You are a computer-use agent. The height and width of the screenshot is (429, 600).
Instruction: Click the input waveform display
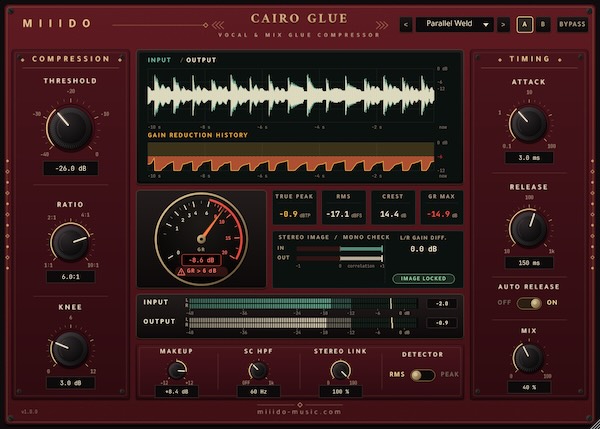point(291,96)
